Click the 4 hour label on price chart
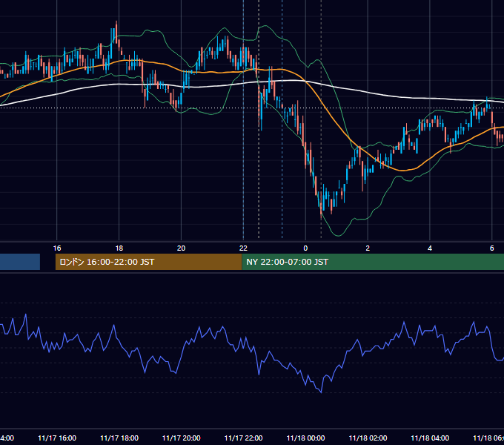The width and height of the screenshot is (504, 445). pyautogui.click(x=430, y=248)
